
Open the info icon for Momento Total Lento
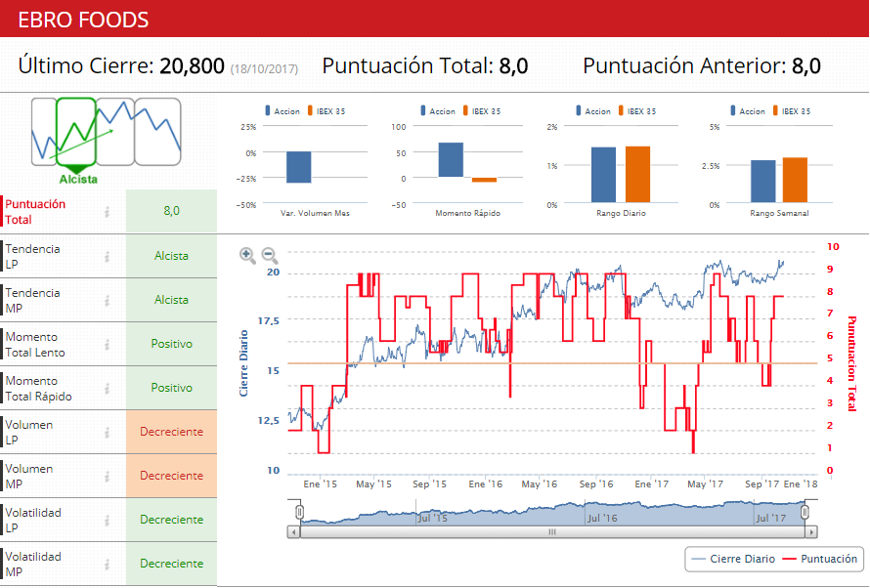(108, 345)
